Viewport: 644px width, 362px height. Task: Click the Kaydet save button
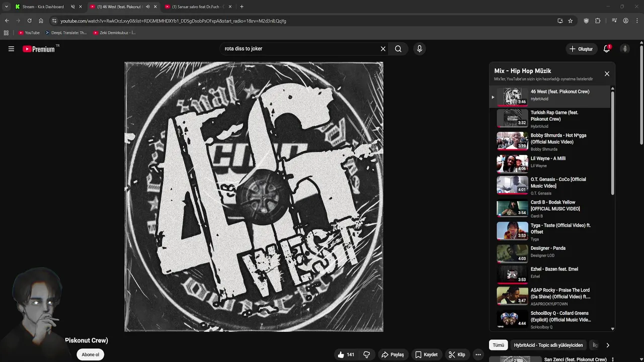click(x=426, y=354)
